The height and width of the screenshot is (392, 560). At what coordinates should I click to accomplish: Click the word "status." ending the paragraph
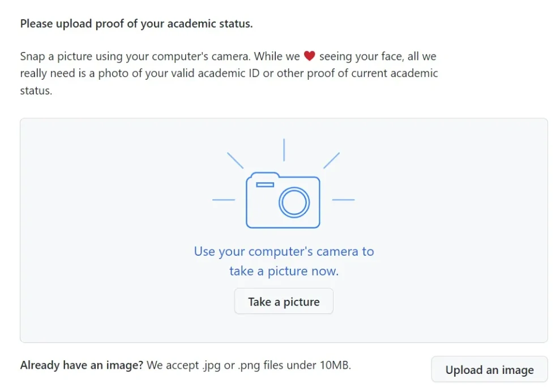pos(36,91)
